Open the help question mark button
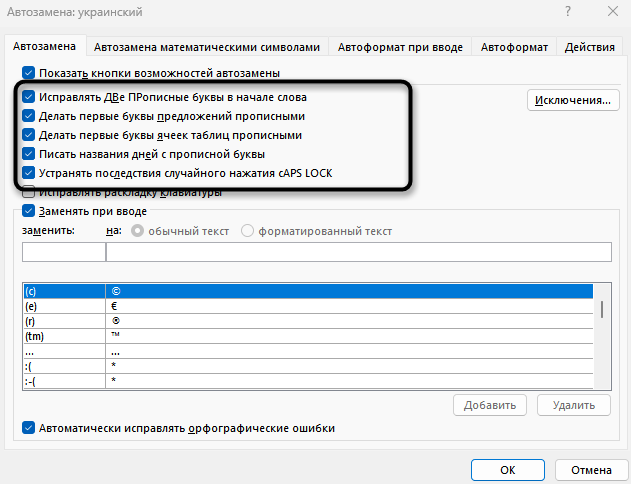 click(568, 11)
